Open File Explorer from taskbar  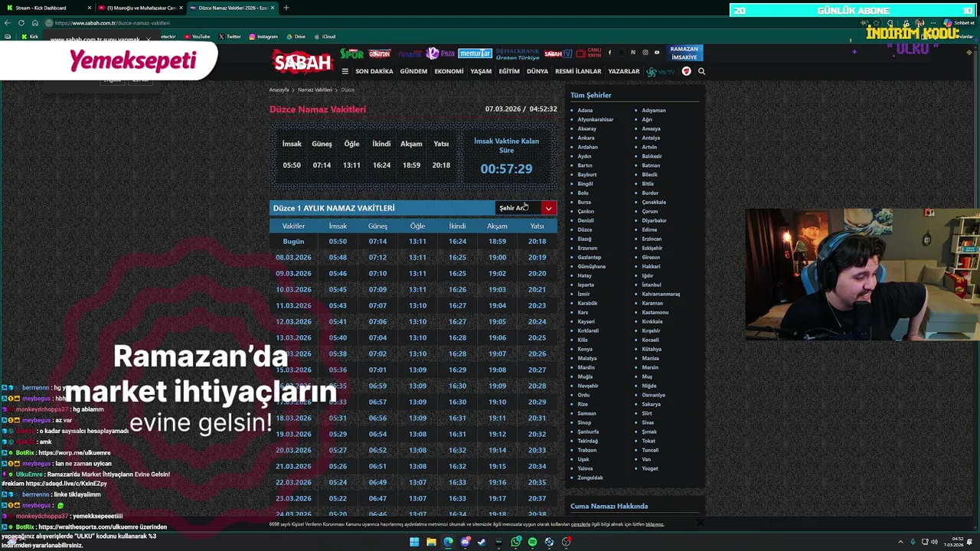point(431,542)
